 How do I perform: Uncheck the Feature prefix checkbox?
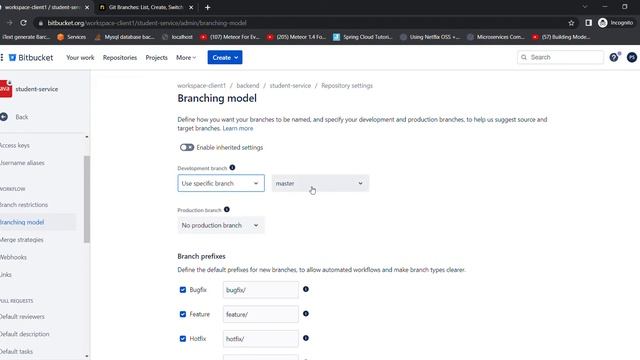coord(183,314)
